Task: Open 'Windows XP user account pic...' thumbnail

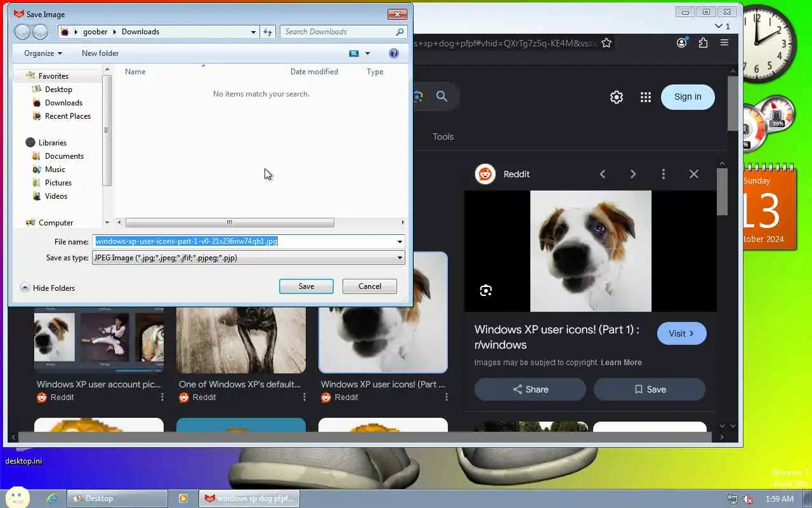Action: (x=99, y=340)
